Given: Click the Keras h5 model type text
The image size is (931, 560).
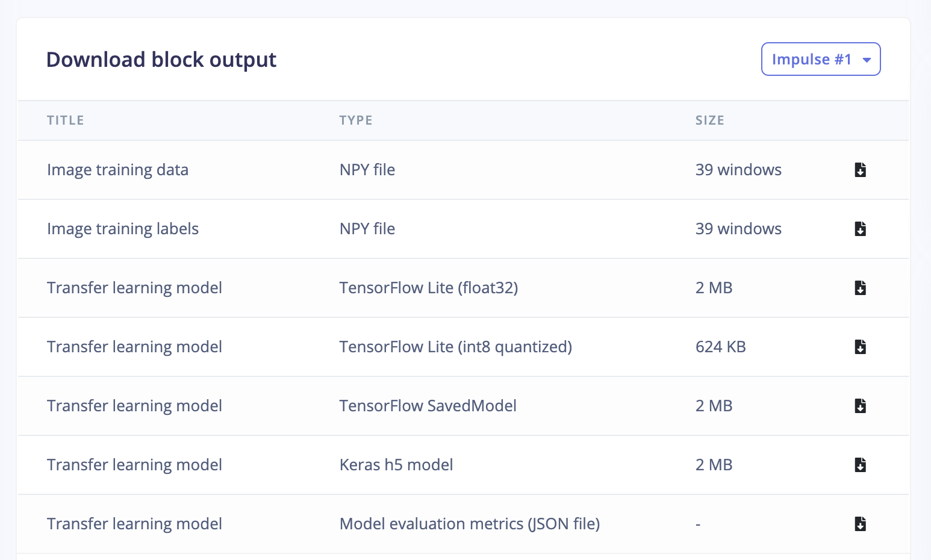Looking at the screenshot, I should click(x=396, y=465).
